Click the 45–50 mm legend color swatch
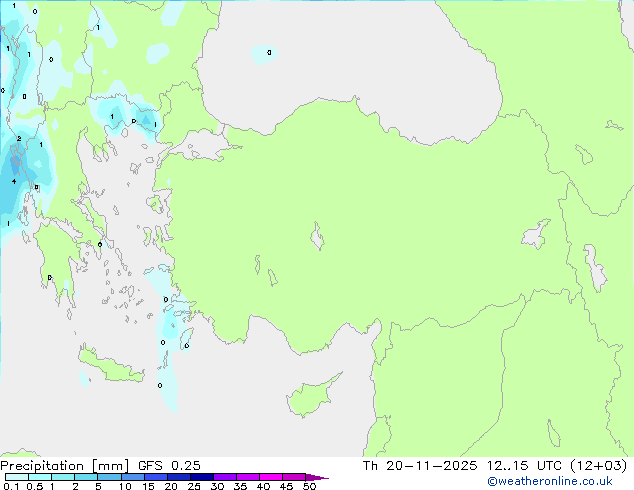The image size is (634, 490). (294, 477)
